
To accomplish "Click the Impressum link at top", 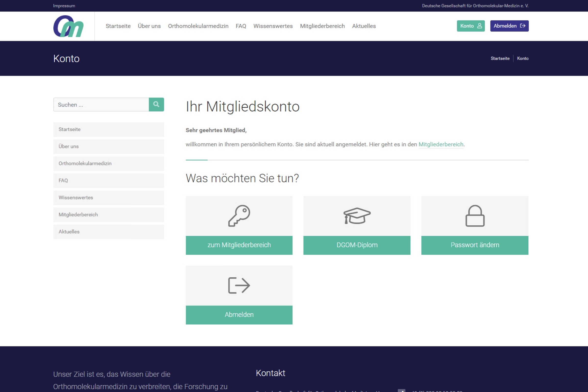I will pos(64,6).
